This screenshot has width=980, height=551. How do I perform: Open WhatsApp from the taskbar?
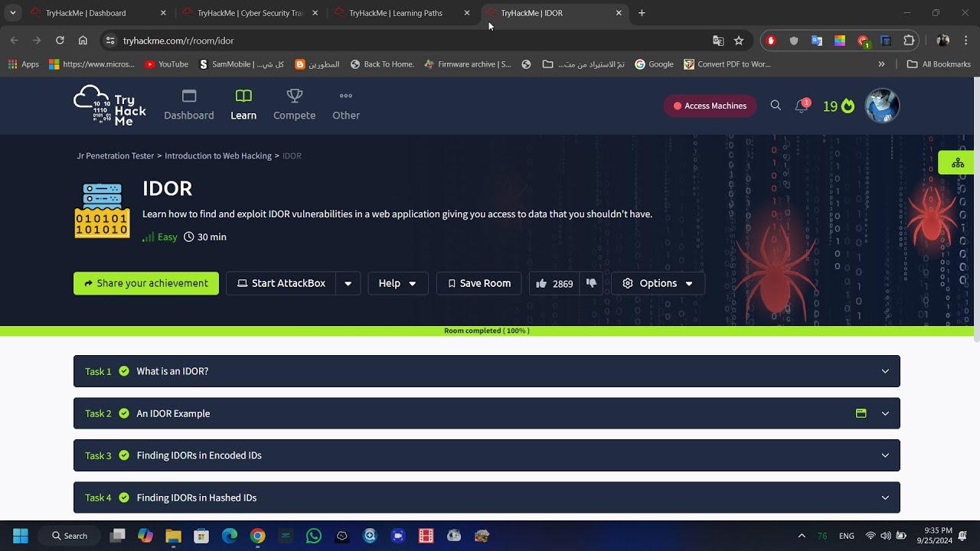(x=314, y=536)
